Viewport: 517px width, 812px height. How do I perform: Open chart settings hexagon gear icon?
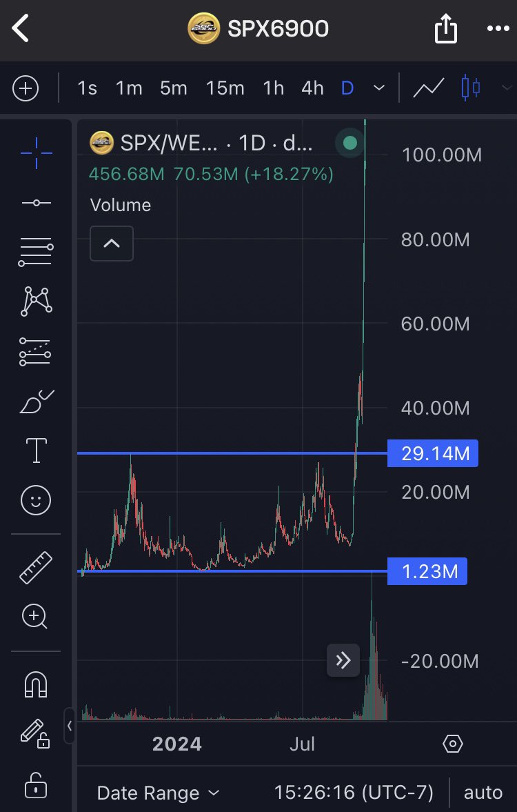coord(453,744)
